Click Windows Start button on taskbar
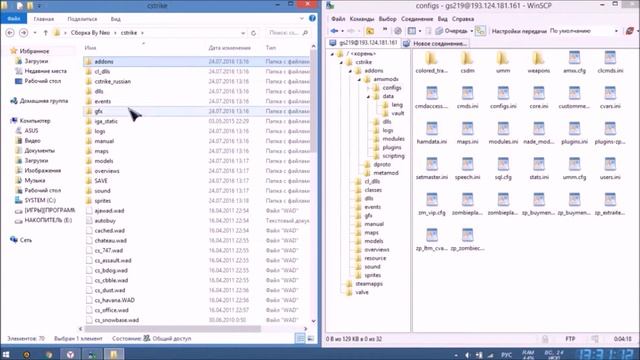Viewport: 640px width, 360px height. coord(6,354)
